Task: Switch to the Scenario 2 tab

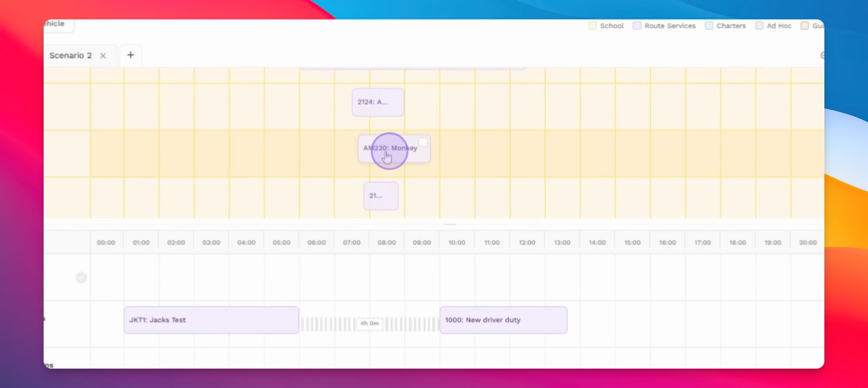Action: coord(71,56)
